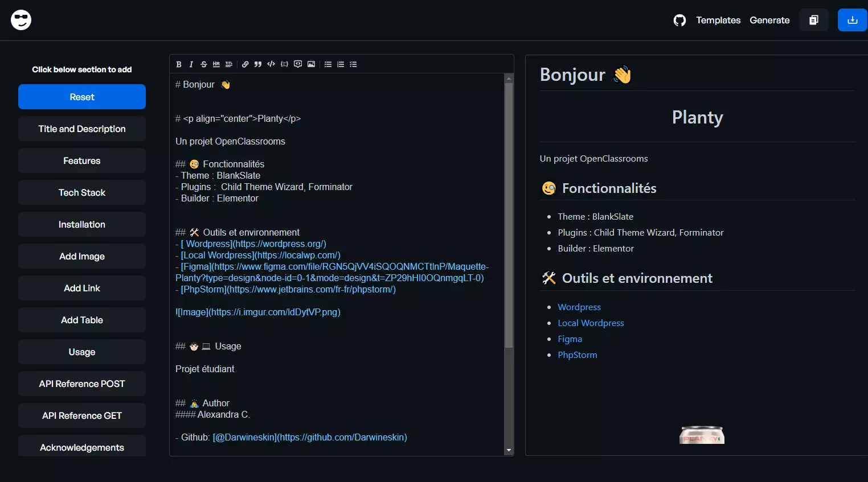Click Add Link section button
This screenshot has width=868, height=482.
(82, 288)
